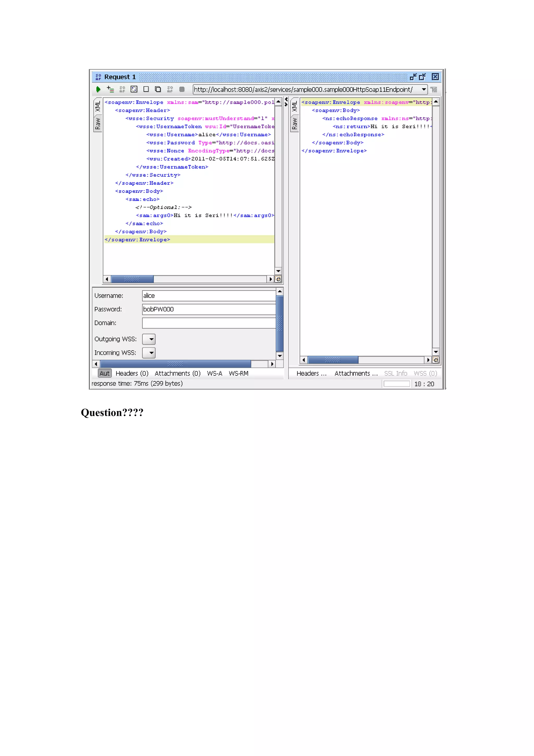Image resolution: width=534 pixels, height=756 pixels.
Task: Click the greyed SOAP icon beside the add-to-TestCase button
Action: tap(122, 89)
